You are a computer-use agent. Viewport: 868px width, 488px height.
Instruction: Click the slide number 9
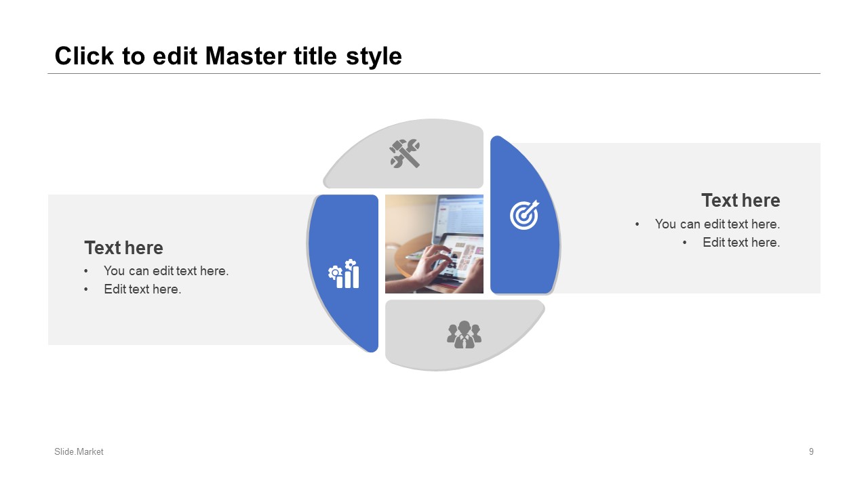pyautogui.click(x=811, y=451)
